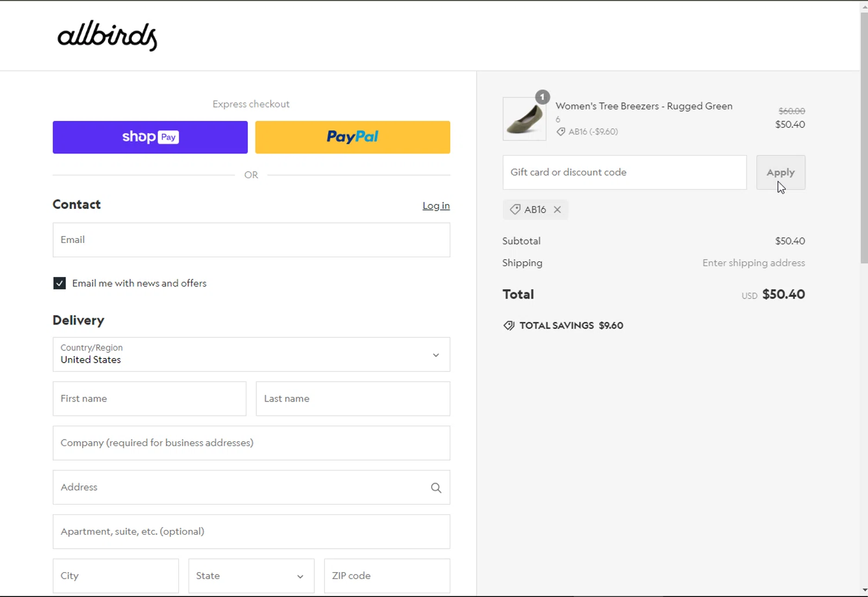This screenshot has width=868, height=597.
Task: Click the Last name field
Action: pos(353,399)
